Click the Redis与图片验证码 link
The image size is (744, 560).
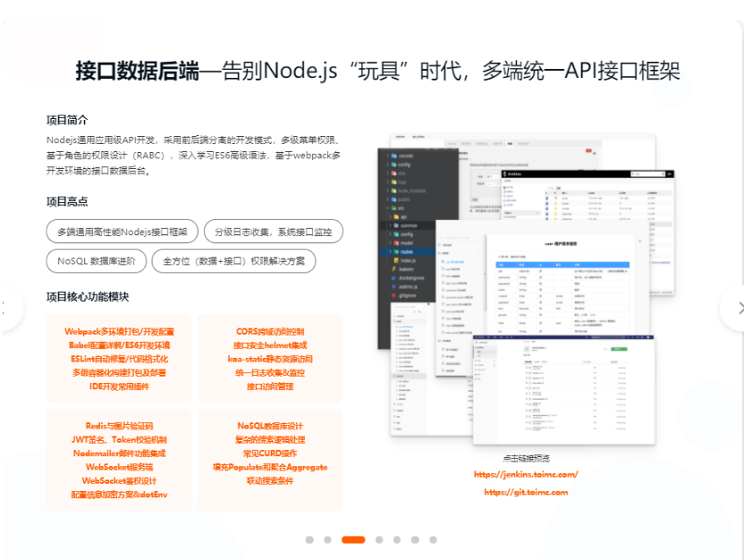point(119,426)
